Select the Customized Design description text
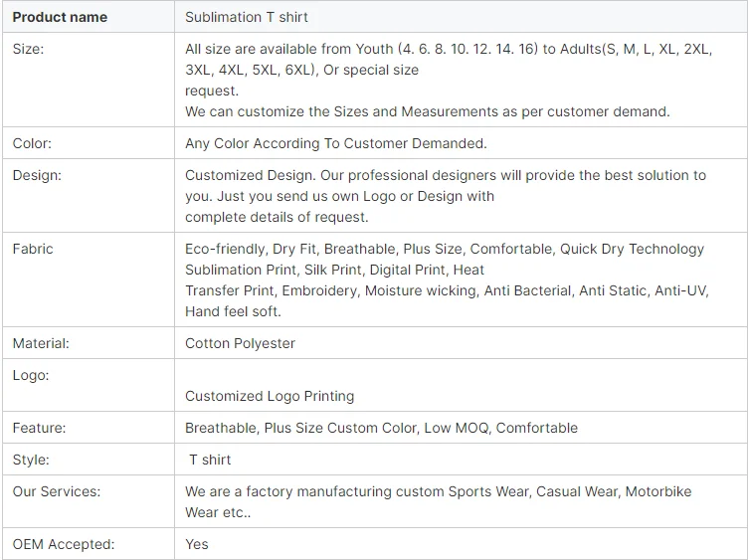This screenshot has width=748, height=560. [x=445, y=196]
